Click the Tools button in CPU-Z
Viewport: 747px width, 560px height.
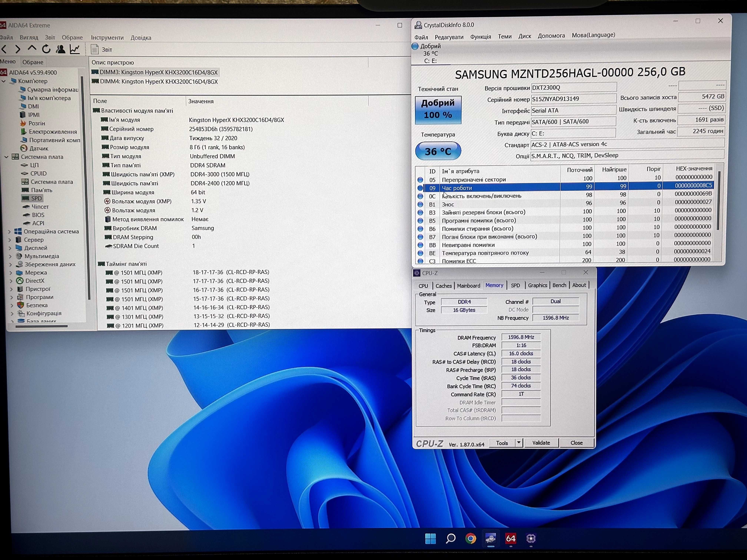point(502,443)
